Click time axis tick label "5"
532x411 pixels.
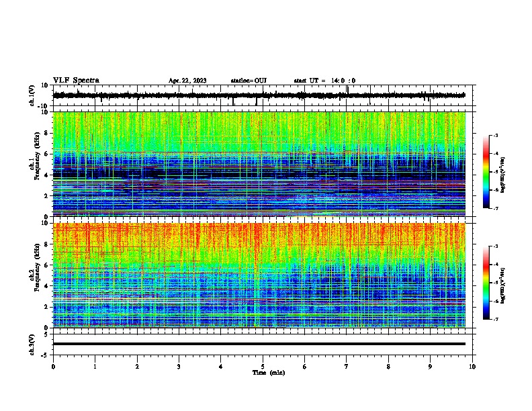click(263, 367)
